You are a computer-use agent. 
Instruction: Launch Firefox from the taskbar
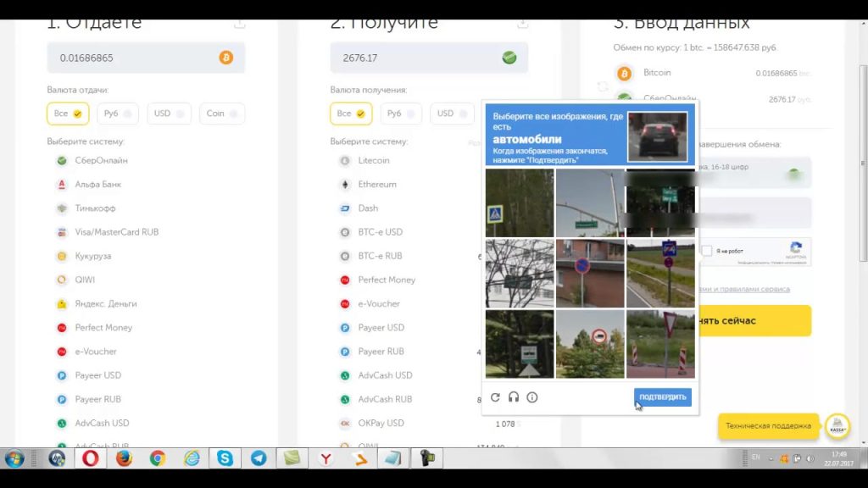[124, 458]
